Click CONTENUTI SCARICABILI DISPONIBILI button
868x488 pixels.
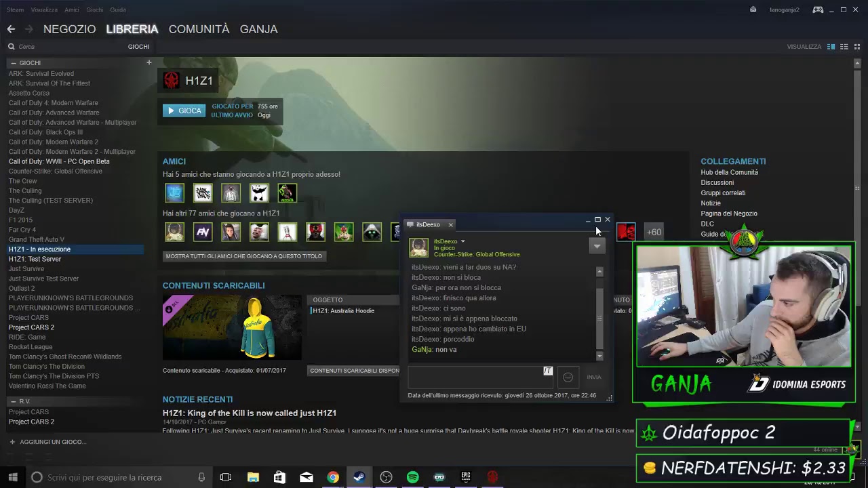355,371
